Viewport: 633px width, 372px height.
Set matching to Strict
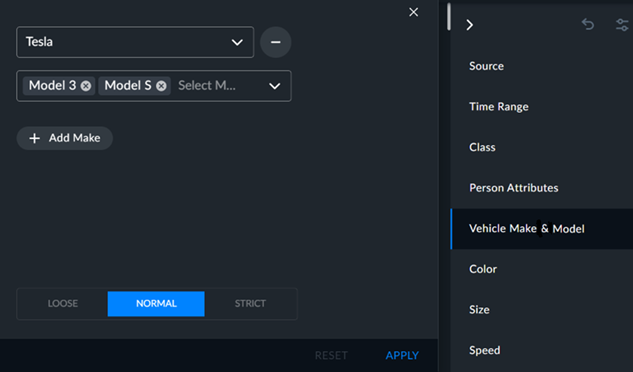(x=250, y=304)
